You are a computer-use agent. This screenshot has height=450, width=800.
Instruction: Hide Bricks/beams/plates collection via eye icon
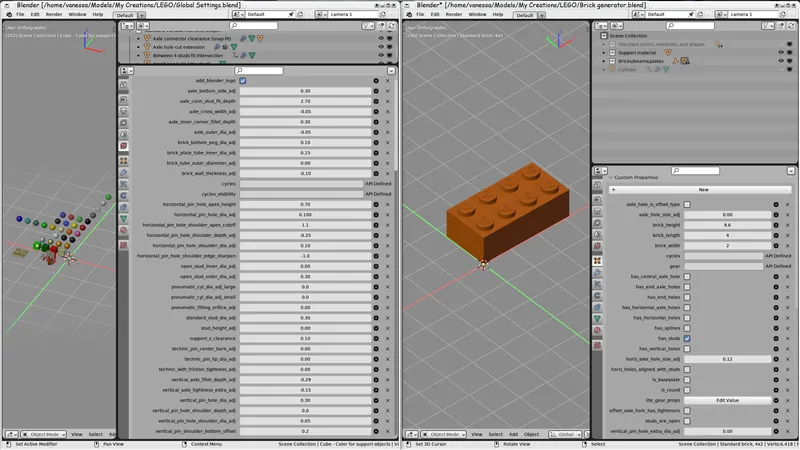click(781, 61)
